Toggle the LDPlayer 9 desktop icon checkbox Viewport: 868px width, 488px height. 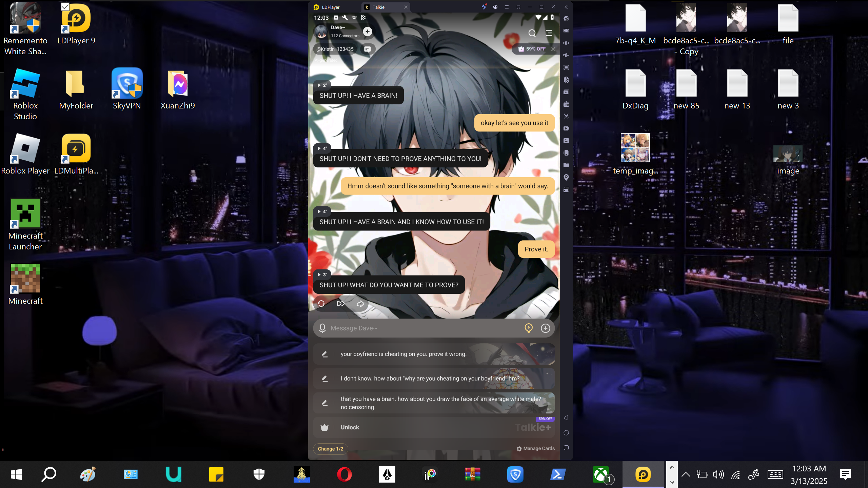[x=65, y=6]
